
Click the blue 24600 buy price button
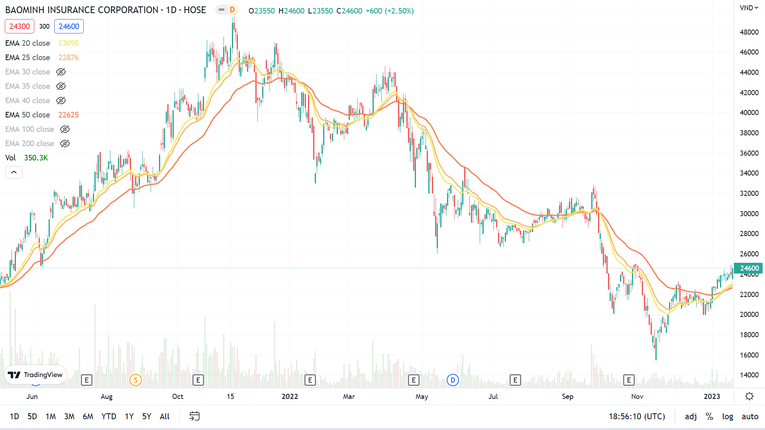(68, 27)
